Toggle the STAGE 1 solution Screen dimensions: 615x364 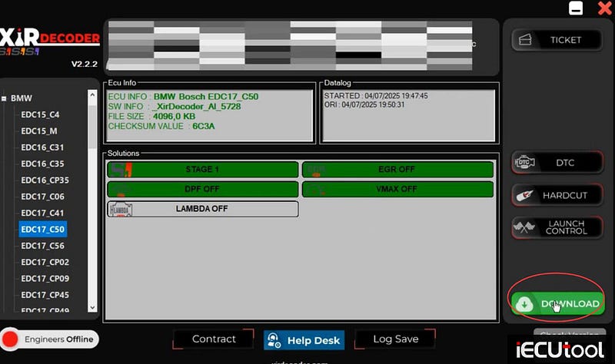202,169
